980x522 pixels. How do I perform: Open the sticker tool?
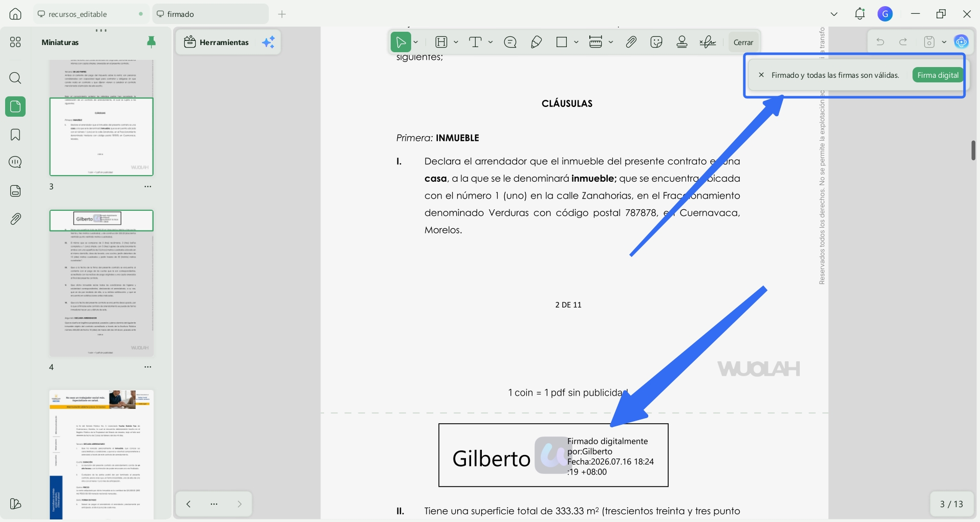[x=656, y=42]
